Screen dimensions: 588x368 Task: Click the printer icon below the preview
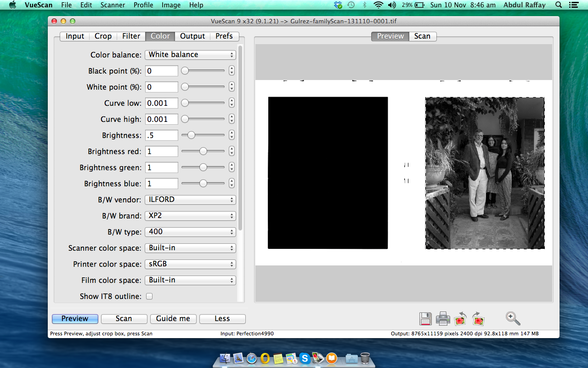click(443, 318)
